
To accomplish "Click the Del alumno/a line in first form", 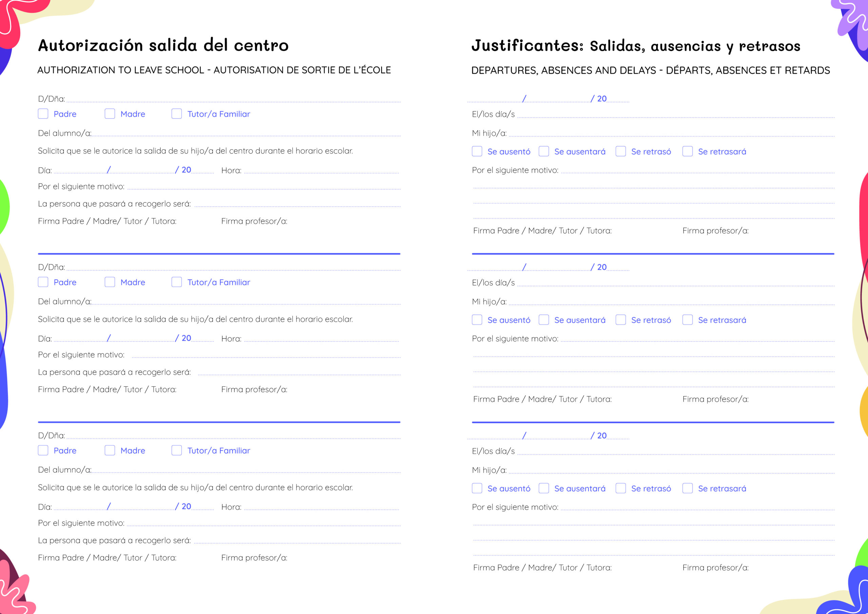I will (x=246, y=133).
